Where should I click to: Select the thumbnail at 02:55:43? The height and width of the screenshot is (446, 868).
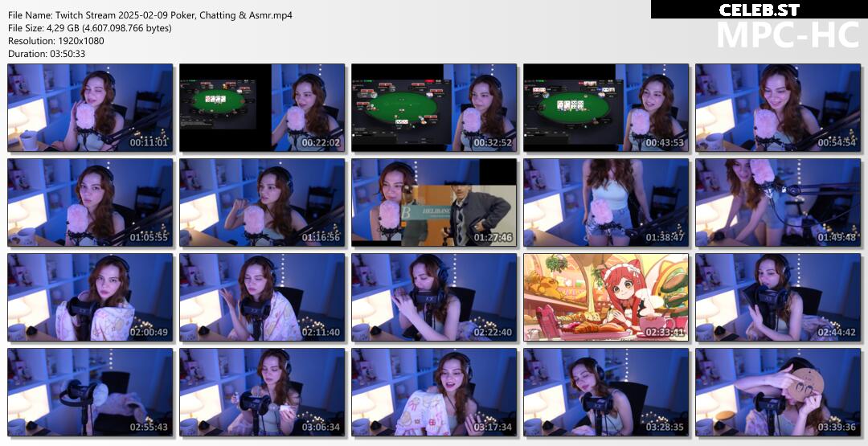(x=90, y=392)
